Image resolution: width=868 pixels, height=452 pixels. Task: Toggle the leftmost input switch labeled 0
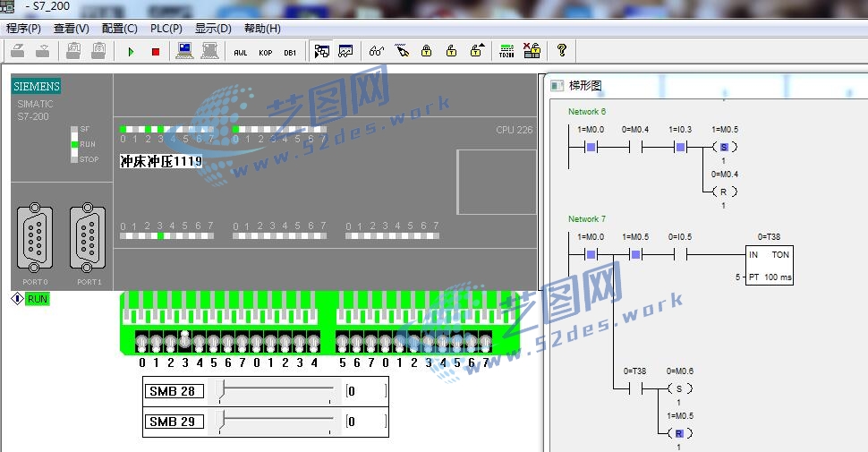pos(141,343)
